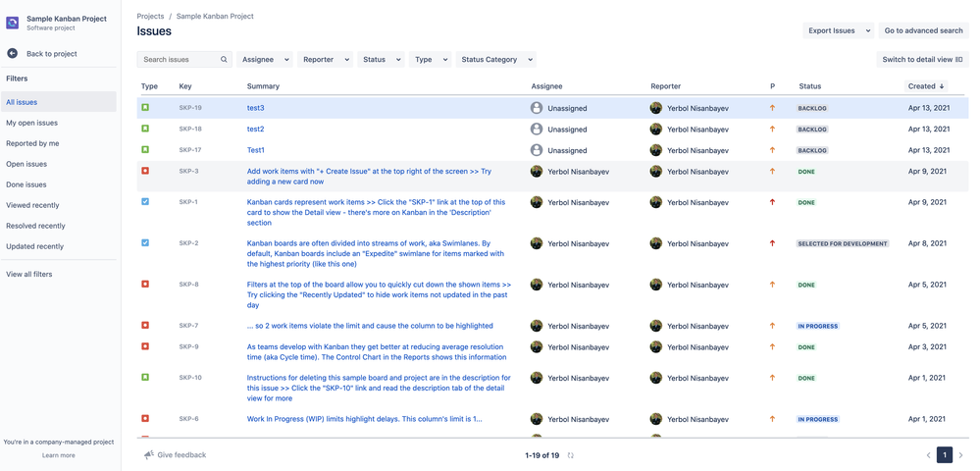This screenshot has width=980, height=471.
Task: Click the story type icon for SKP-10
Action: click(x=145, y=377)
